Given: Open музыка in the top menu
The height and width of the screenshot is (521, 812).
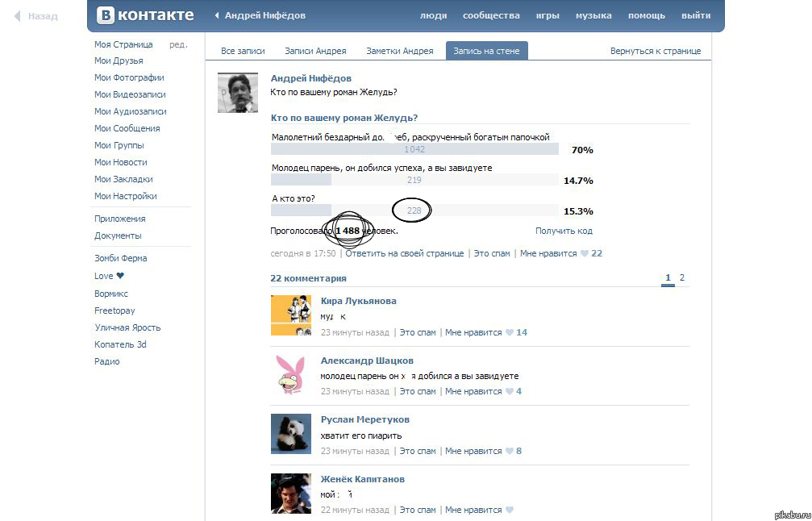Looking at the screenshot, I should (593, 15).
